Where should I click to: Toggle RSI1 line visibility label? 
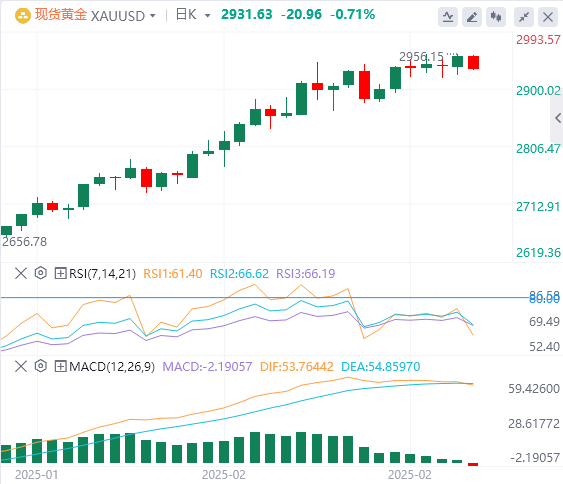coord(173,274)
